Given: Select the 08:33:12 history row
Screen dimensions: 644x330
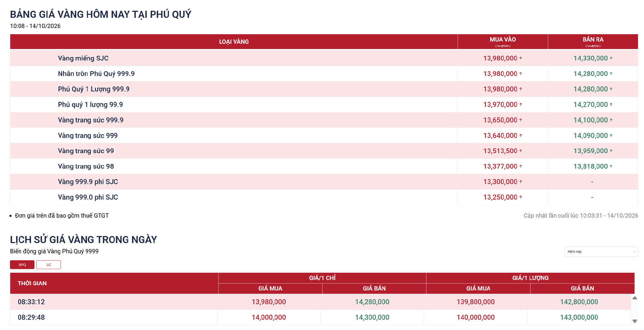Looking at the screenshot, I should coord(320,302).
